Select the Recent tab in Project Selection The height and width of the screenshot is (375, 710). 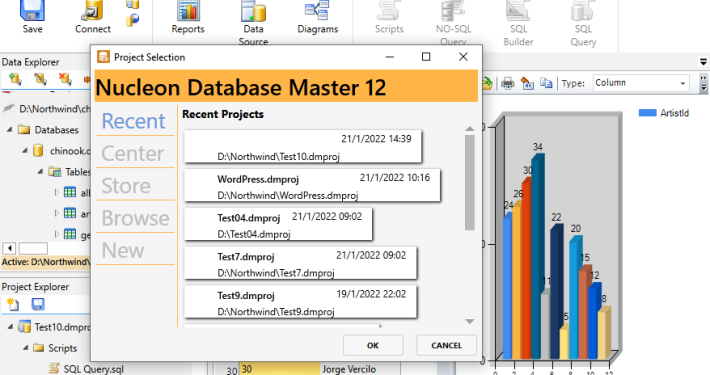pos(134,121)
